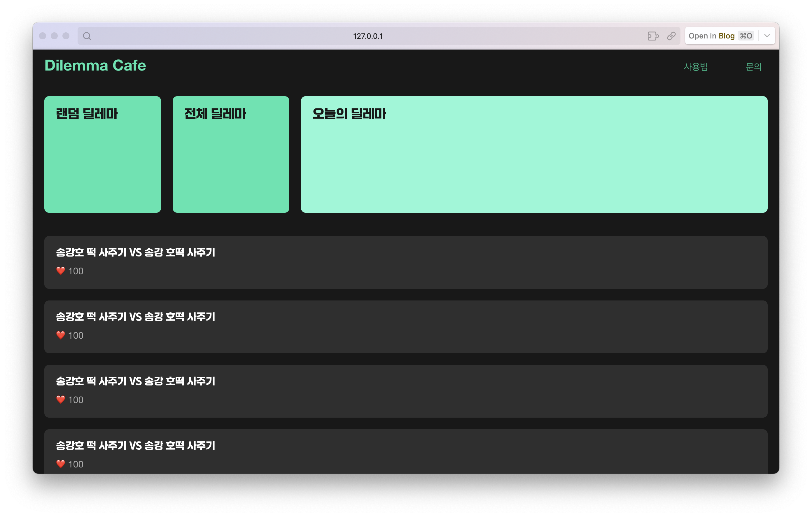Click the heart icon on the first dilemma card
The width and height of the screenshot is (812, 517).
click(61, 271)
